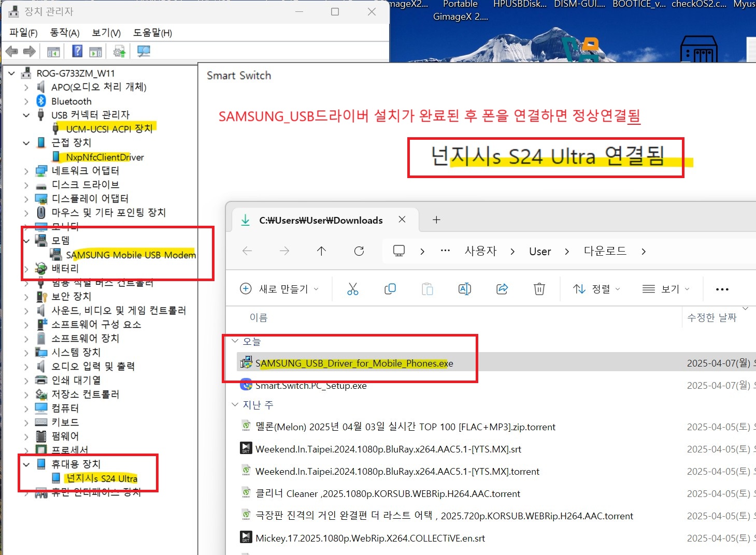The height and width of the screenshot is (555, 756).
Task: Expand the Bluetooth node arrow
Action: 26,101
